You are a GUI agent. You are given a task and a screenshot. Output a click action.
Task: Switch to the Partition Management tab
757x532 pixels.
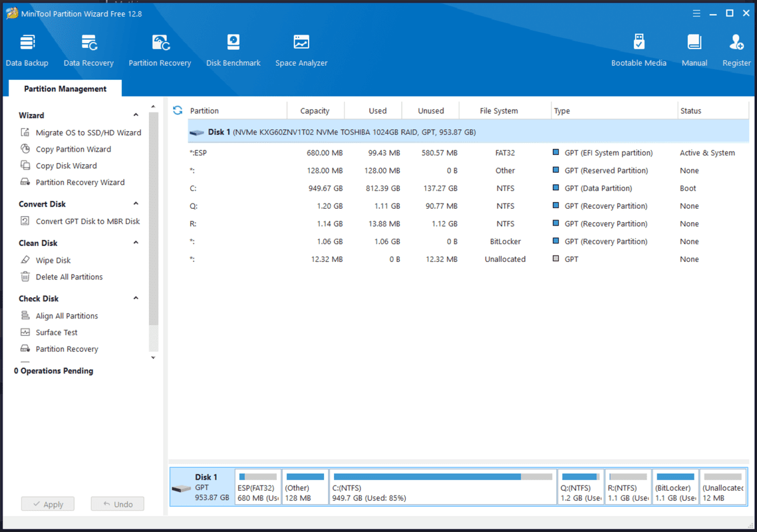point(65,89)
